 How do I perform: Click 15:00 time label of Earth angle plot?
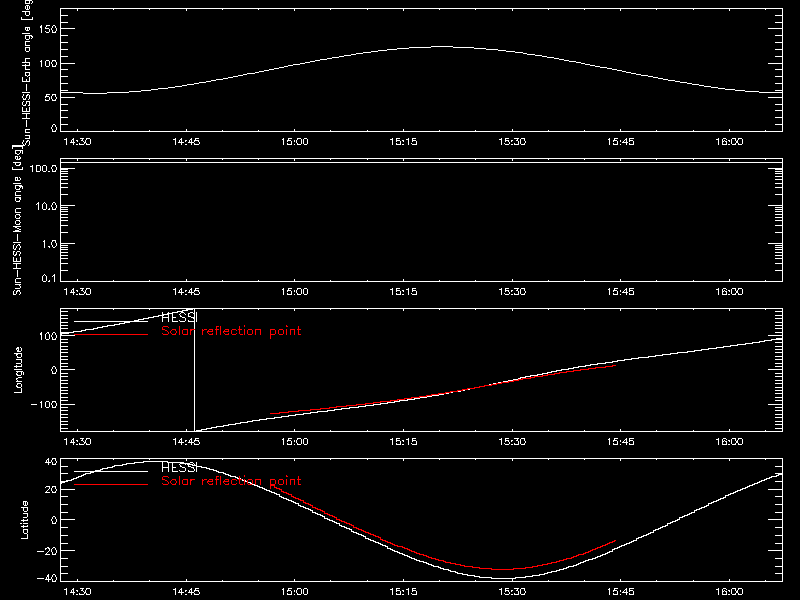294,142
